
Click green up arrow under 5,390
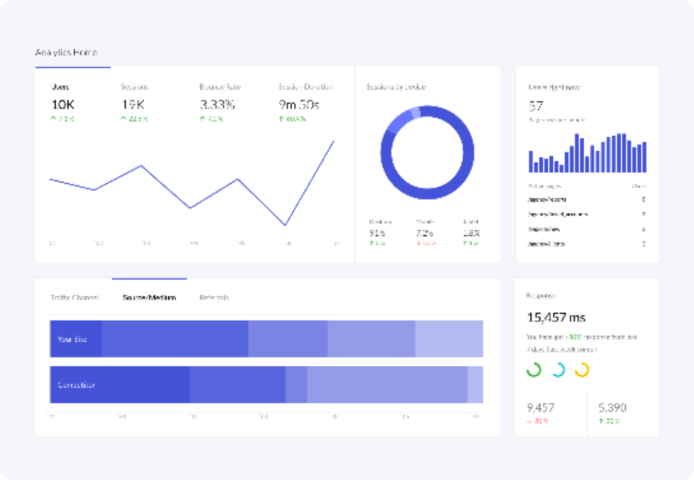(x=601, y=421)
